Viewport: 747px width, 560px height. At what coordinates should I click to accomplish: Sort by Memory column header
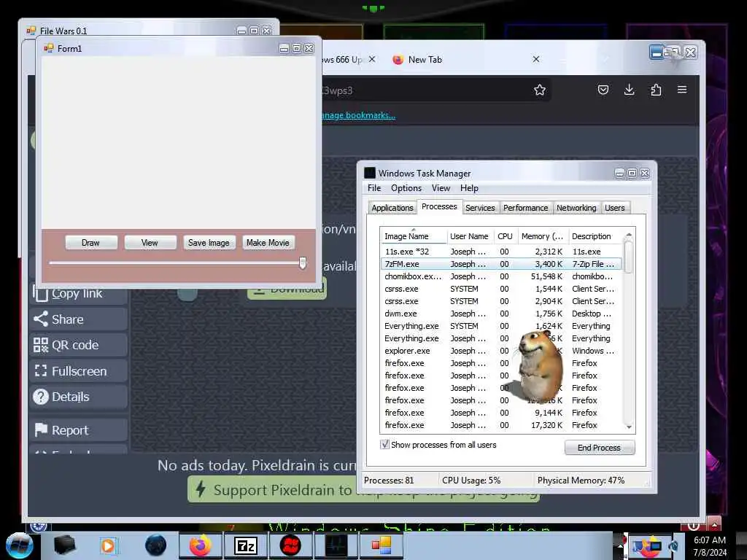click(542, 236)
